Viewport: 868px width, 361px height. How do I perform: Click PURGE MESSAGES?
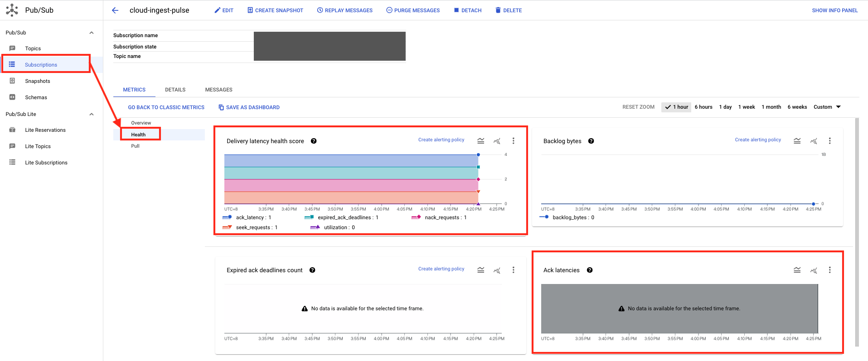pos(413,10)
